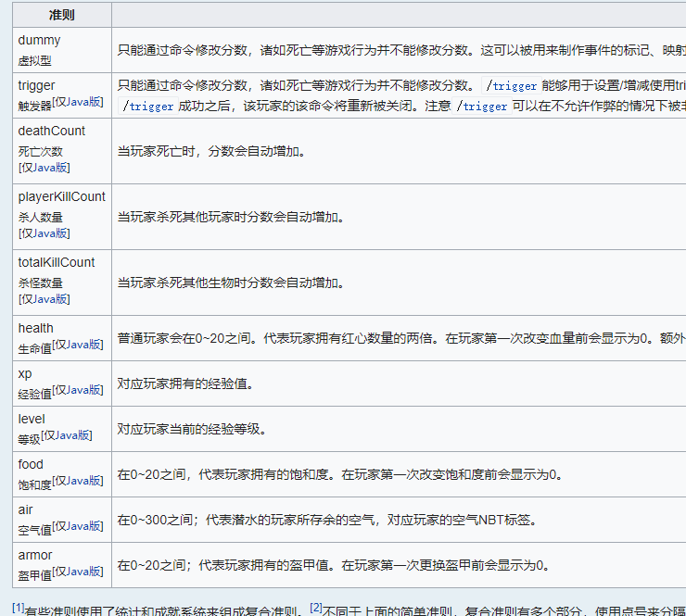Click the 准则 column header

(x=62, y=16)
